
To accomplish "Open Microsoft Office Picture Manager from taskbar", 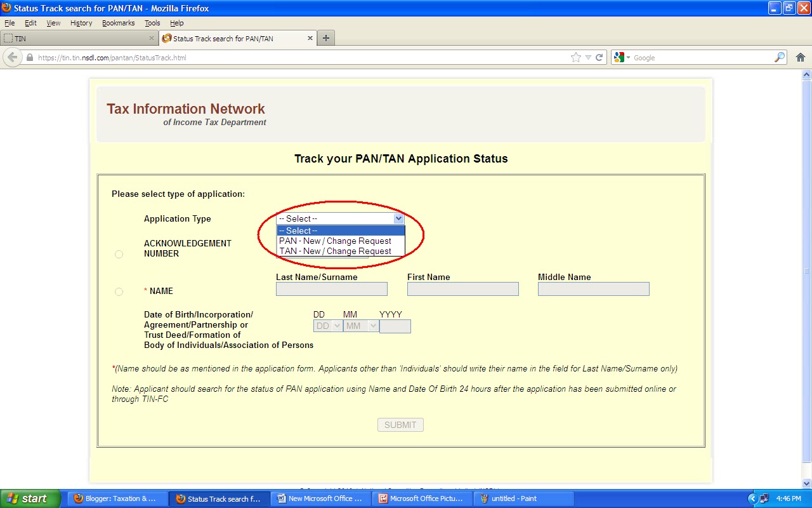I will (423, 498).
